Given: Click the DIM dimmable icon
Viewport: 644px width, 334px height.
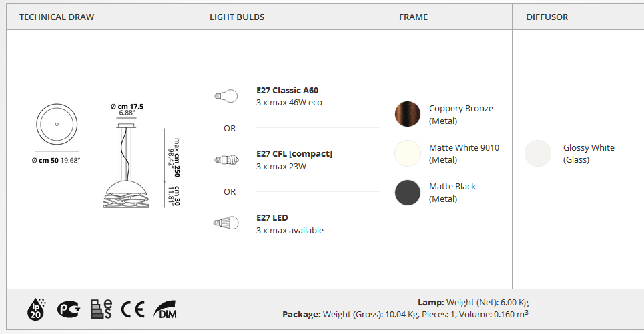Looking at the screenshot, I should [165, 309].
